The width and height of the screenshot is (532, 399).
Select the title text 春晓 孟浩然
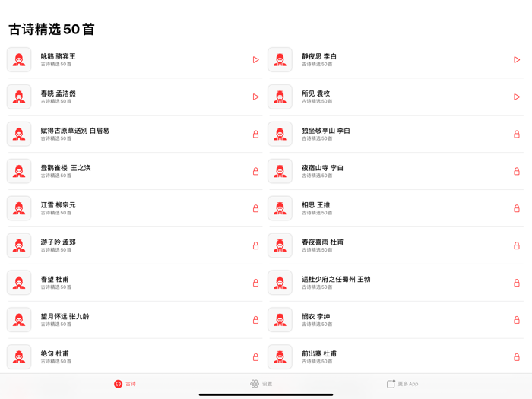pos(58,93)
